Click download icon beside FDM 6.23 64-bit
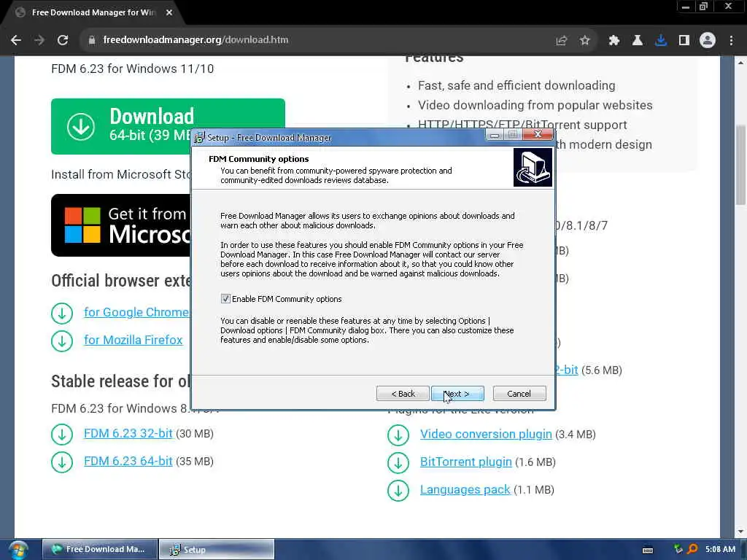747x560 pixels. click(x=62, y=462)
